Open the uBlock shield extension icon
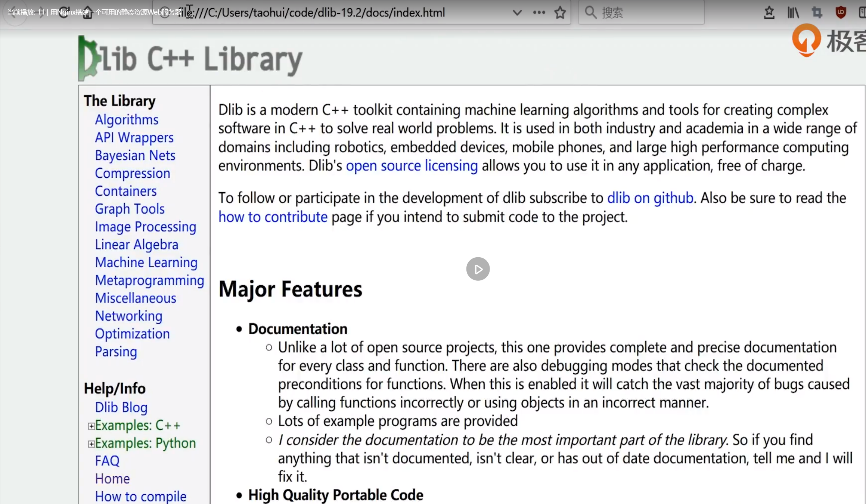The image size is (866, 504). pyautogui.click(x=841, y=13)
